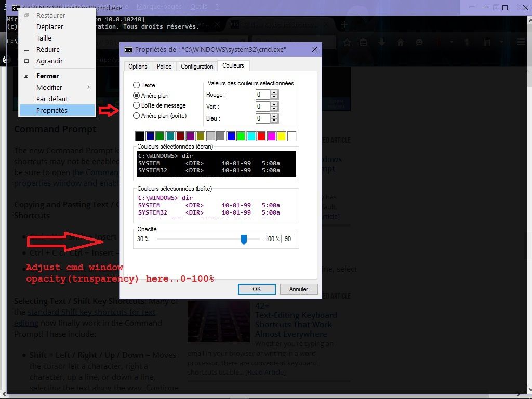Select the Texte radio button
Image resolution: width=532 pixels, height=399 pixels.
pyautogui.click(x=137, y=85)
